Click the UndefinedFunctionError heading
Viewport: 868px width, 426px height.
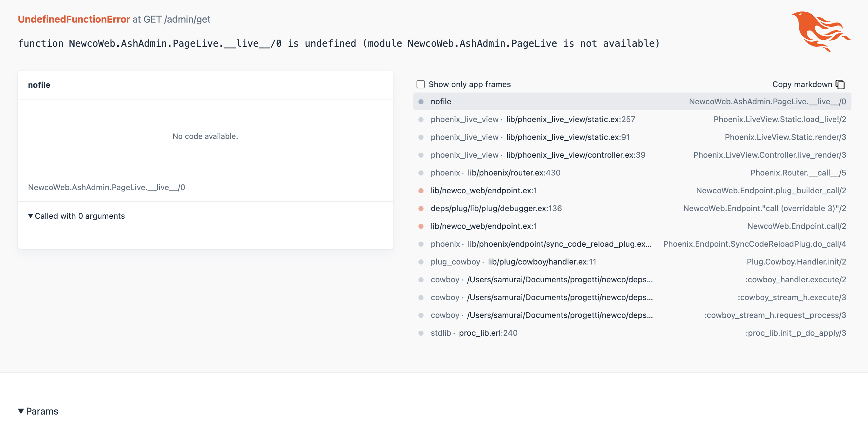pos(74,19)
